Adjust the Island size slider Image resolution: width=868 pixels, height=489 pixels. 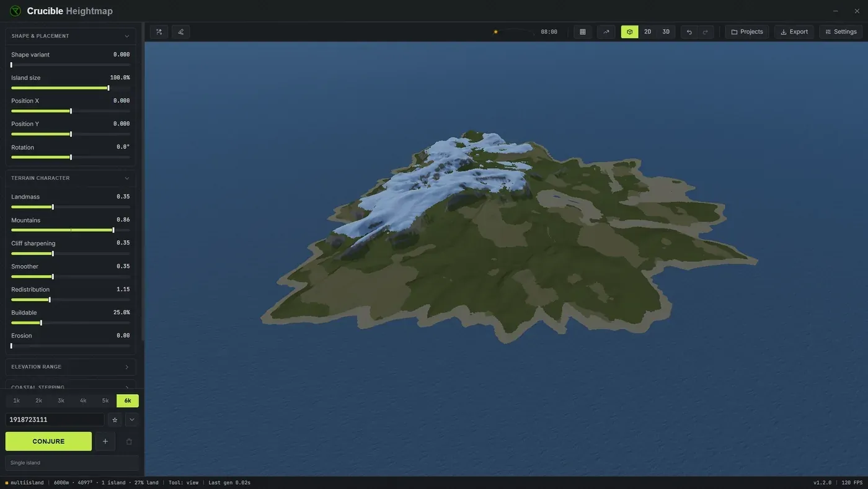click(71, 87)
